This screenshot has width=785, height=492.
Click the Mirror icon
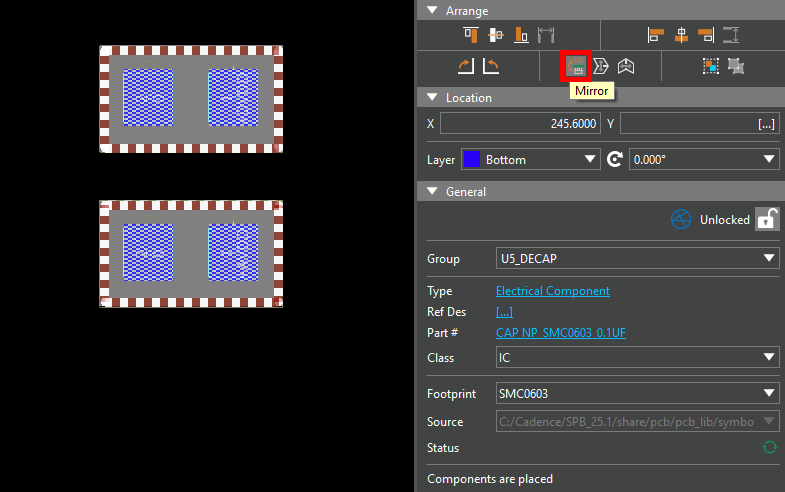point(576,66)
